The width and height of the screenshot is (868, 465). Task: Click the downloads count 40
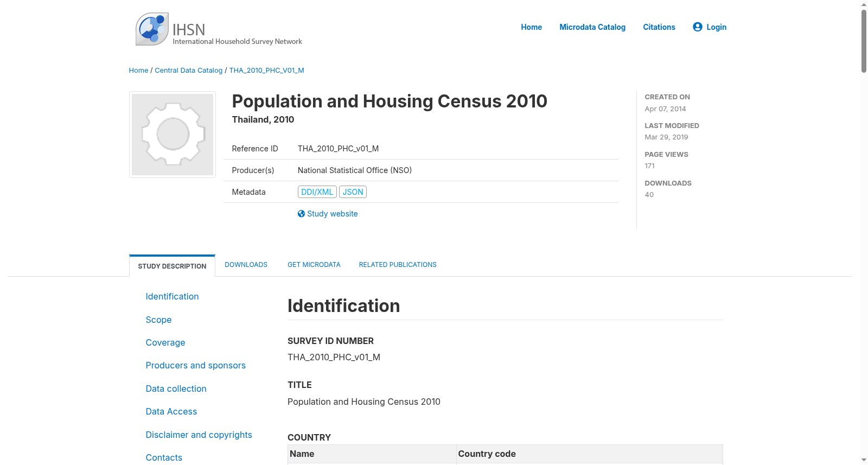click(649, 195)
